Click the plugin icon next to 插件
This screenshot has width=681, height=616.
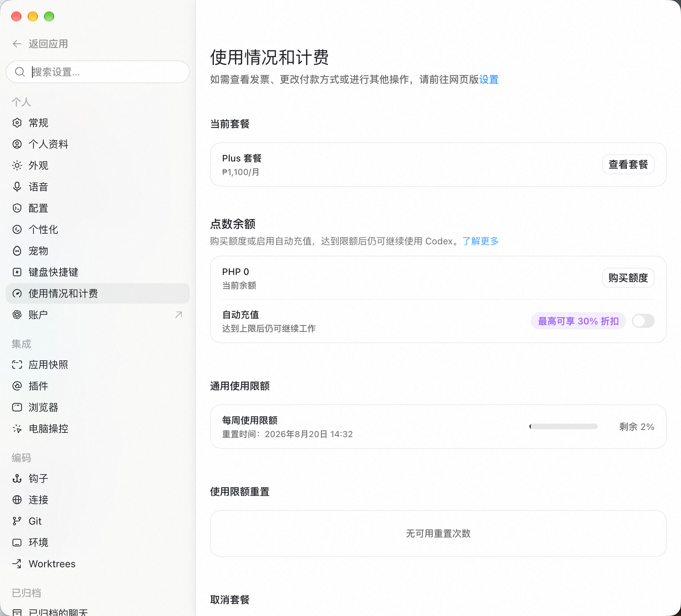click(x=17, y=386)
